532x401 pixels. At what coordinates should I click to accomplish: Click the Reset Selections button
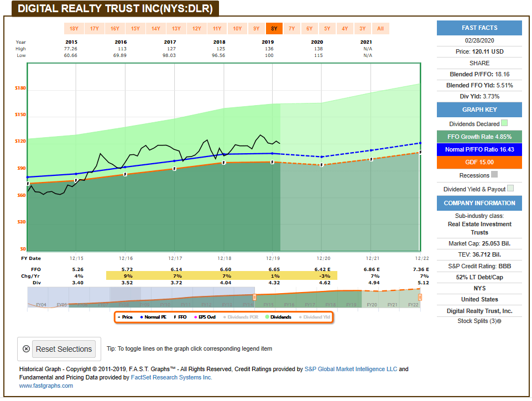coord(64,349)
